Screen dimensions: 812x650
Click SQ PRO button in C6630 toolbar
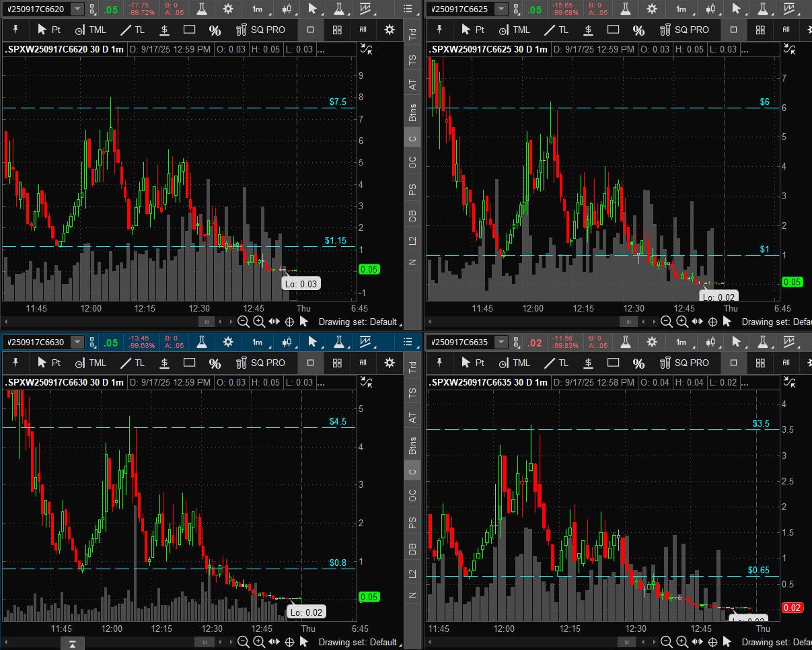261,363
